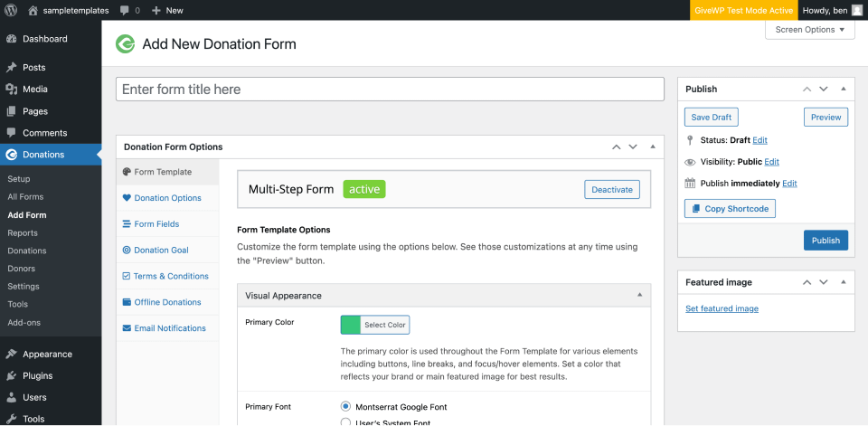
Task: Click the Plugins plug icon in sidebar
Action: (11, 375)
